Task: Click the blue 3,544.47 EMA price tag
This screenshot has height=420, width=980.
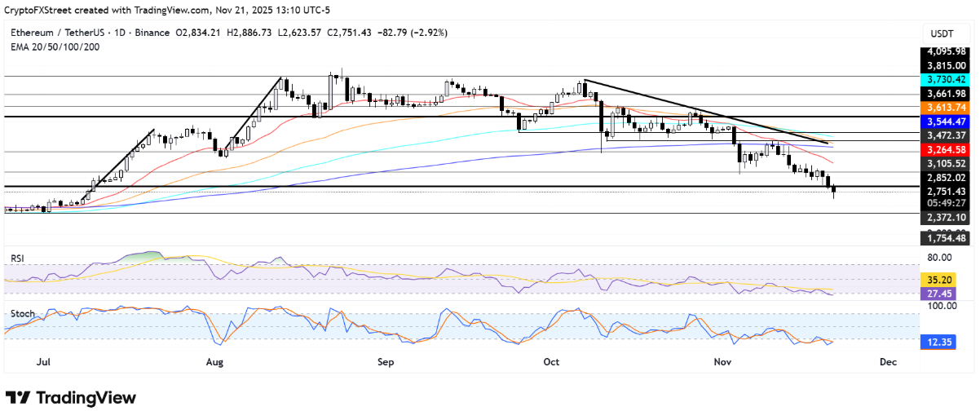Action: [943, 121]
